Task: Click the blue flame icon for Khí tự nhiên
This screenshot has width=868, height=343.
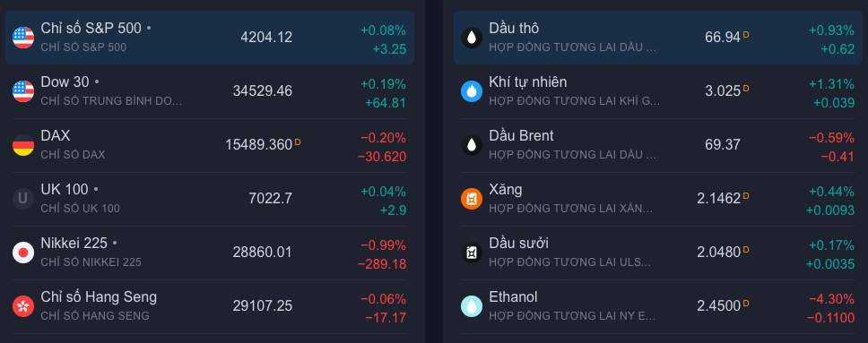Action: (x=472, y=91)
